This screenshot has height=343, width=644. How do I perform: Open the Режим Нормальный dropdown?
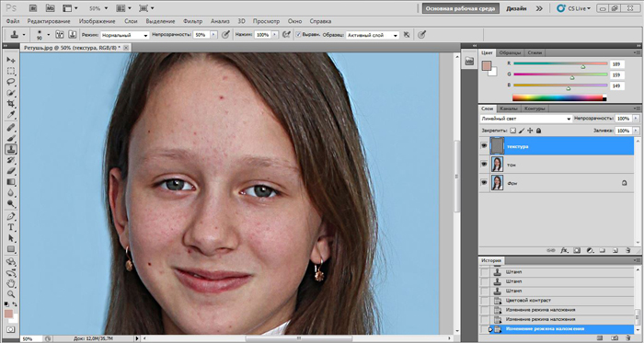pos(124,35)
